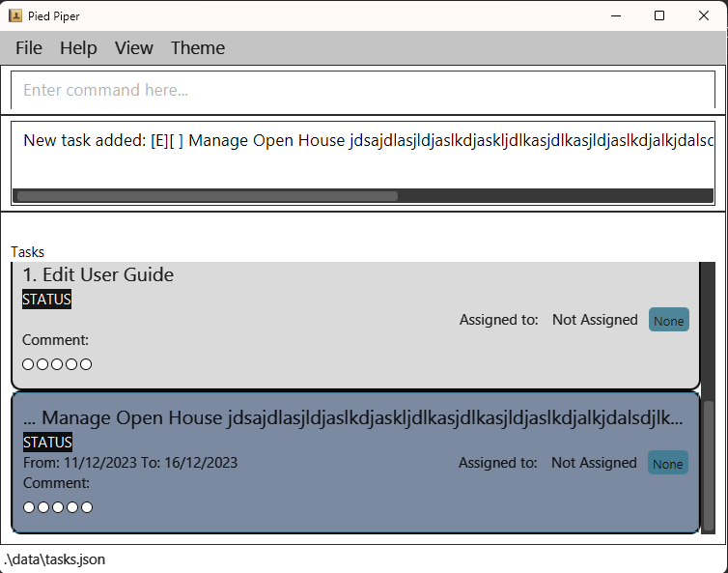This screenshot has width=728, height=573.
Task: Click the From 11/12/2023 To 16/12/2023 date text
Action: (x=130, y=463)
